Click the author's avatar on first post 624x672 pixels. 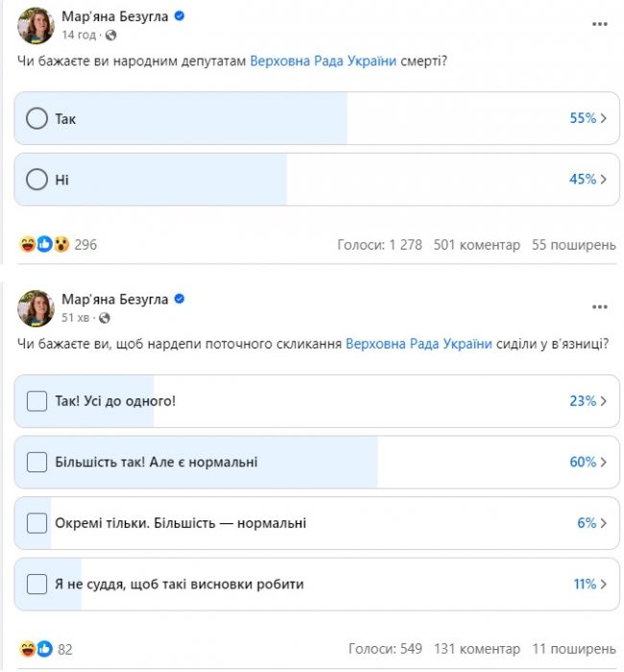click(36, 25)
